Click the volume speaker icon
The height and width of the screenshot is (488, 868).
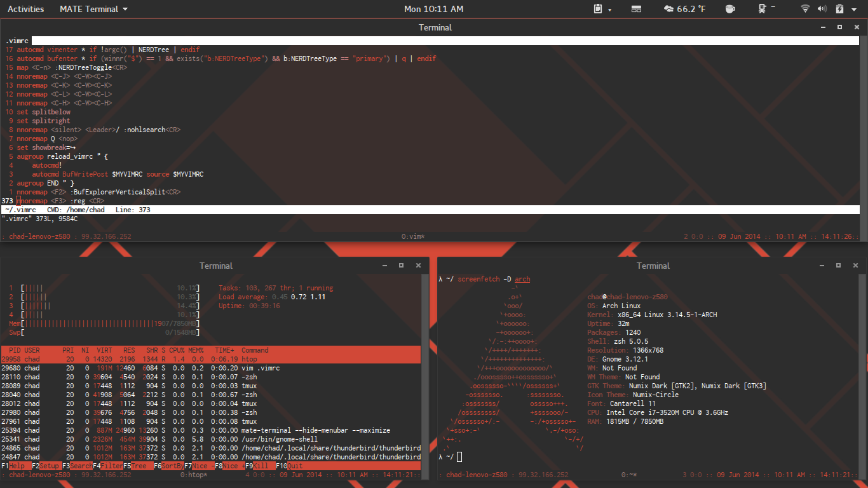[x=822, y=9]
